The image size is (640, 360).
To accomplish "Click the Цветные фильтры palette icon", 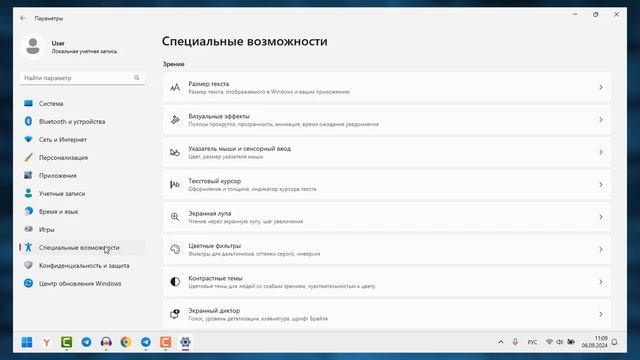I will pos(175,249).
